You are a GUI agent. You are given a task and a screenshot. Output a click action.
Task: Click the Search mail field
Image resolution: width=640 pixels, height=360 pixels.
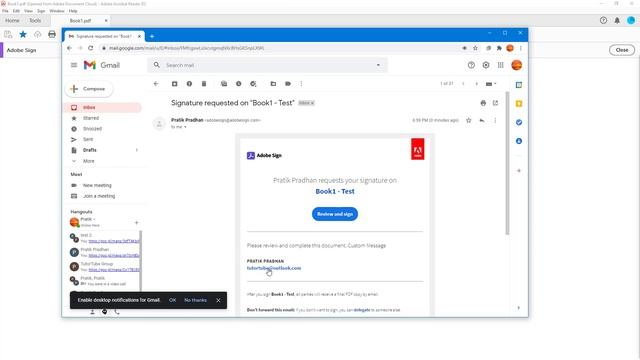tap(267, 65)
